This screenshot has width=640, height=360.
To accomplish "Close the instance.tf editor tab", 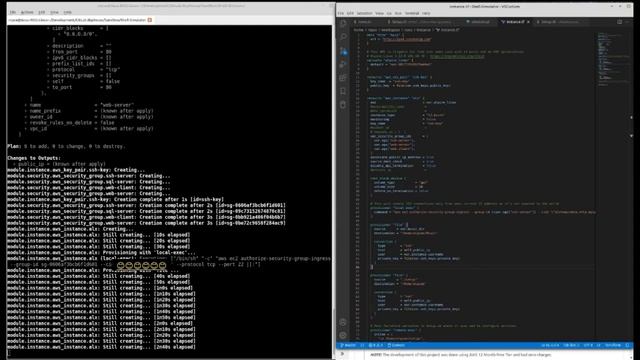I will 528,22.
